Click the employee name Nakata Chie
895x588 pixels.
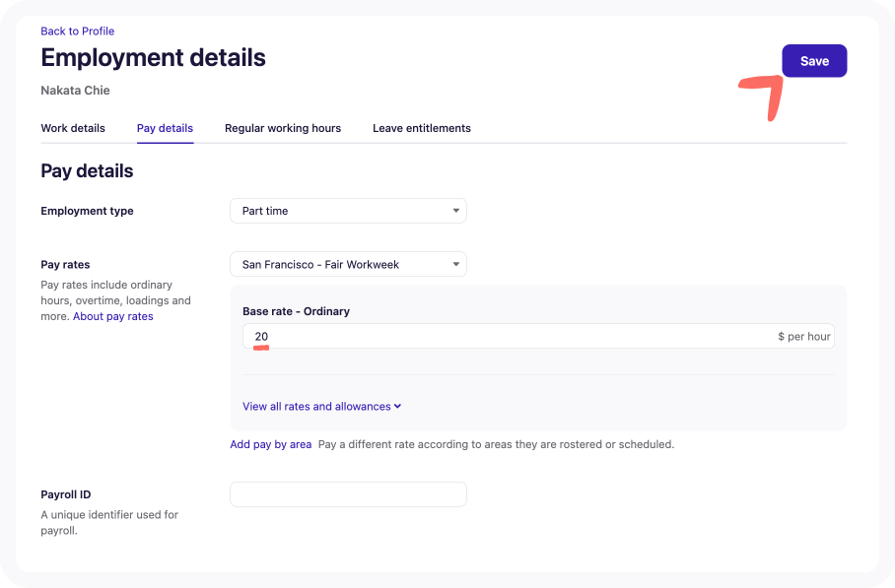[75, 90]
